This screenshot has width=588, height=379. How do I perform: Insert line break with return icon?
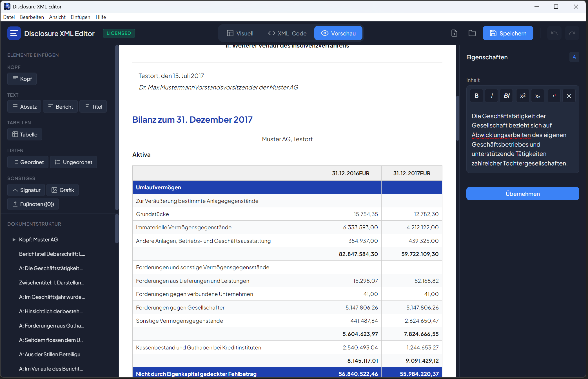554,96
